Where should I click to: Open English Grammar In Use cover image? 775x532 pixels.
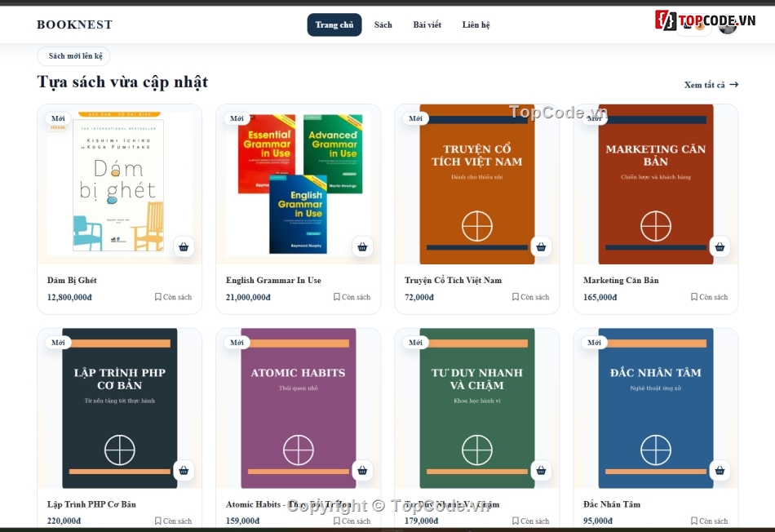299,184
